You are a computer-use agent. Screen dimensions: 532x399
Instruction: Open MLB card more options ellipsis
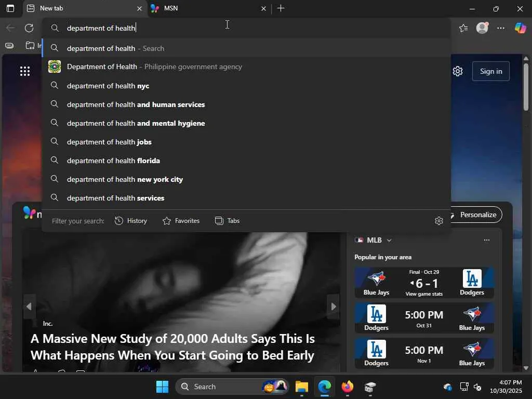coord(486,240)
